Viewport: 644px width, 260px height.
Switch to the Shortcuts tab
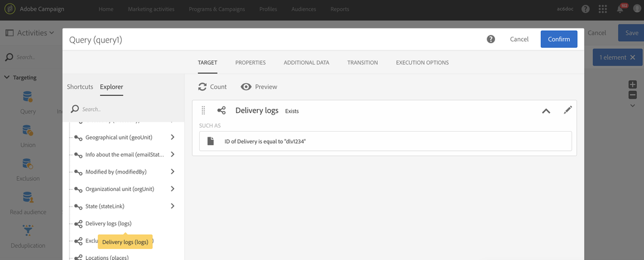coord(80,86)
